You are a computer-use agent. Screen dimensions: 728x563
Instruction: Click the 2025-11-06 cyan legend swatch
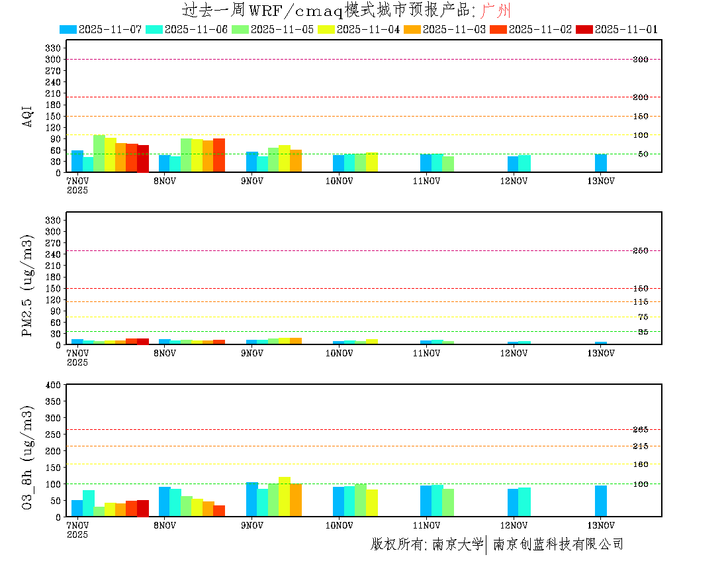coord(154,29)
